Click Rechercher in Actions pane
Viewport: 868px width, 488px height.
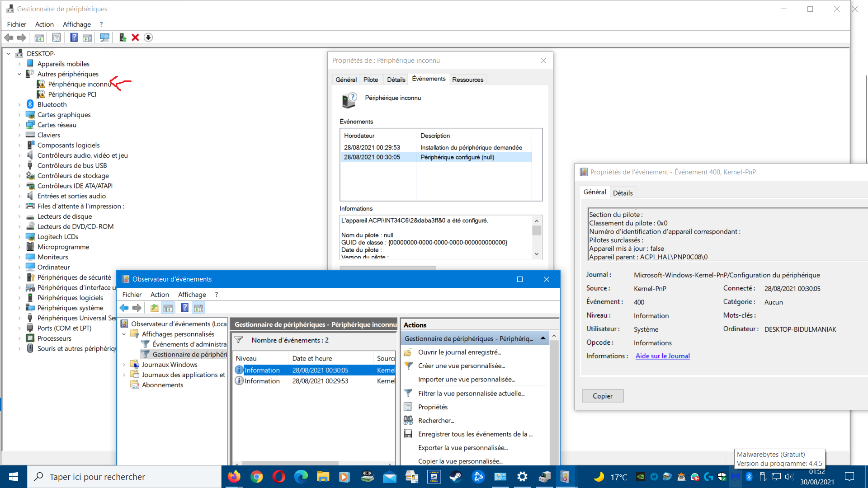click(436, 421)
